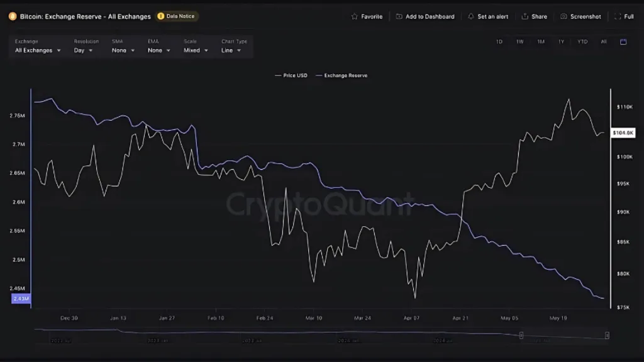Click the Screenshot label
This screenshot has height=362, width=644.
[x=586, y=16]
